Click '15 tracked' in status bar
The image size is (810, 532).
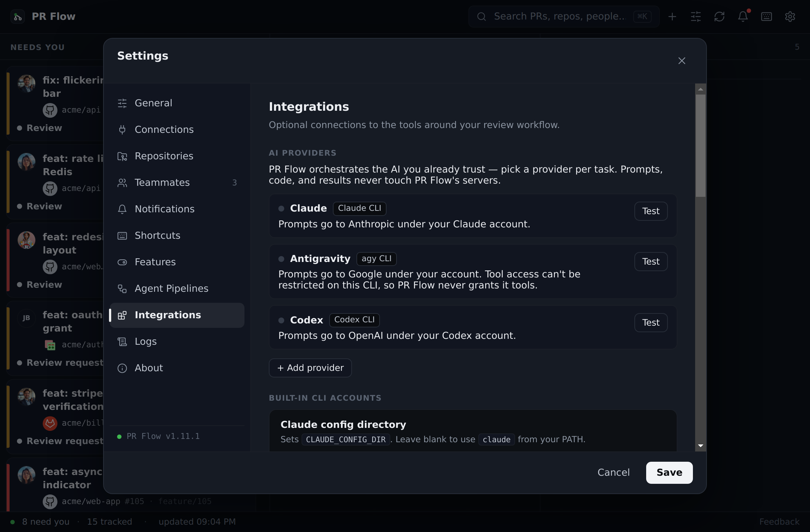click(109, 522)
